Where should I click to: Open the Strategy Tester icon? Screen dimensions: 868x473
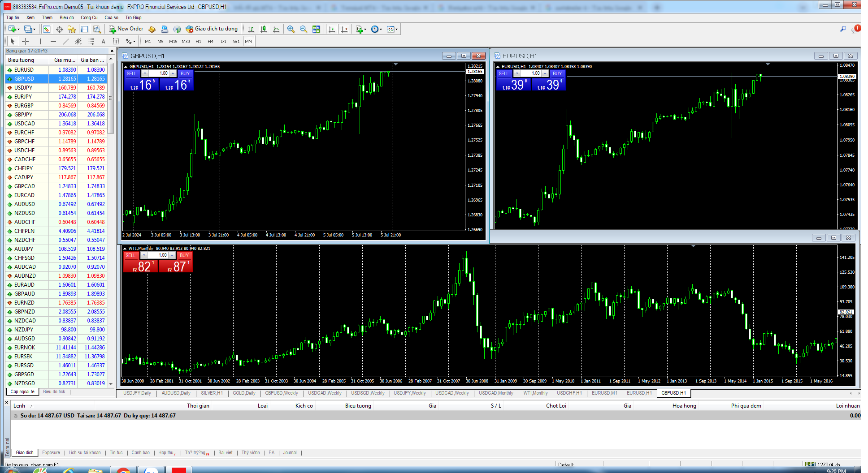point(97,29)
